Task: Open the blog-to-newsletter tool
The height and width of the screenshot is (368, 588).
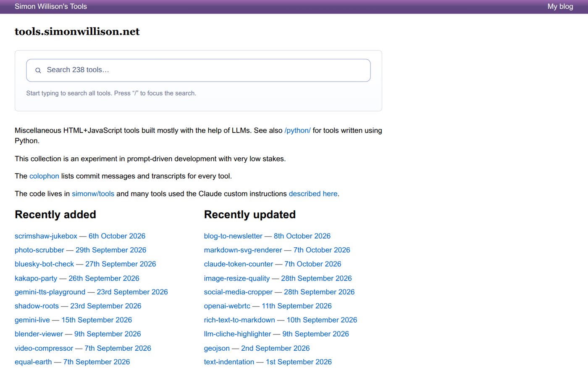Action: (233, 236)
